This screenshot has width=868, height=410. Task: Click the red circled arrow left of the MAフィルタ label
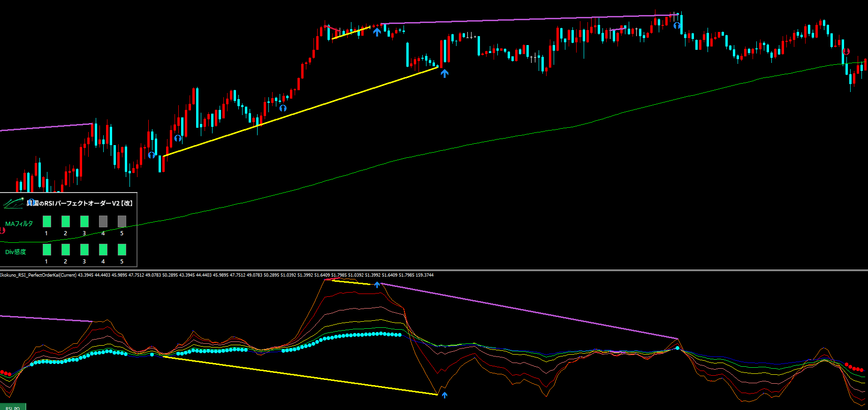click(2, 230)
